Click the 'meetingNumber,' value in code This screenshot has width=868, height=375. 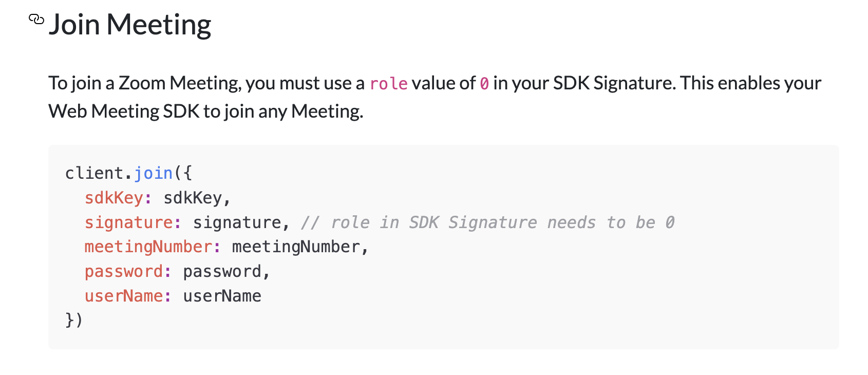(x=300, y=247)
